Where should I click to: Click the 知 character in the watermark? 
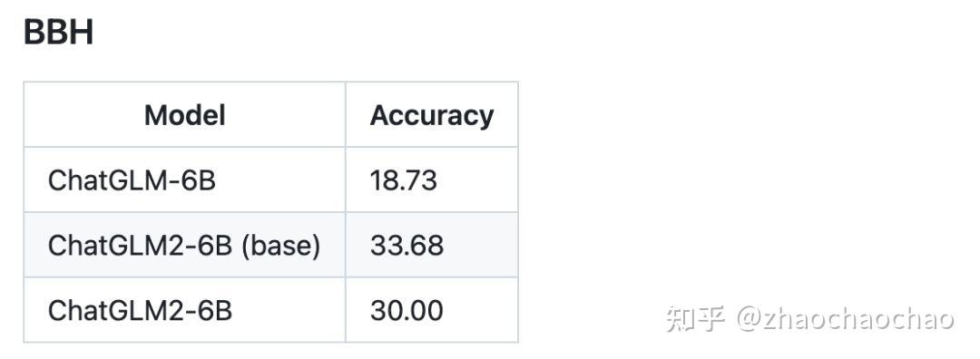pos(680,318)
